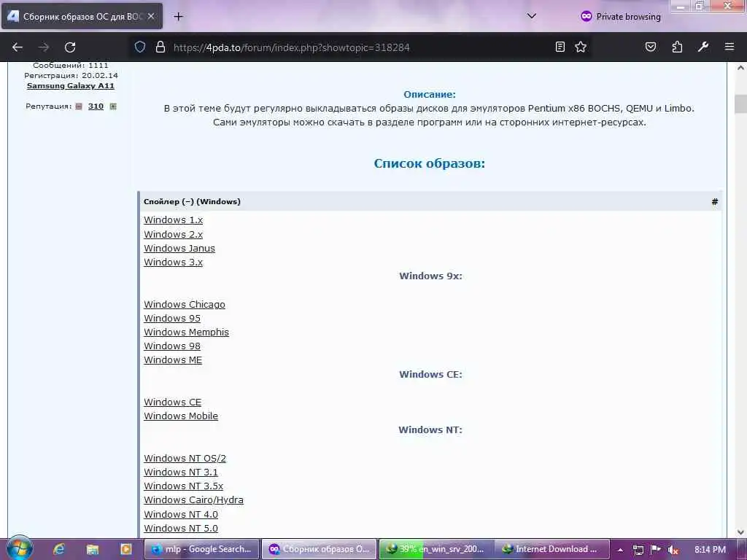Open the media player taskbar icon
This screenshot has height=560, width=747.
click(125, 549)
